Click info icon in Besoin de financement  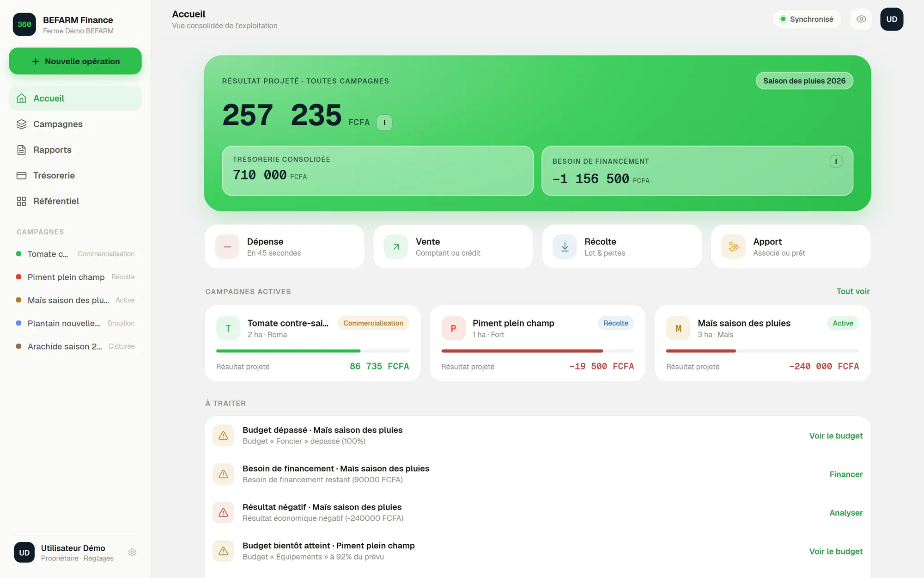click(x=836, y=161)
